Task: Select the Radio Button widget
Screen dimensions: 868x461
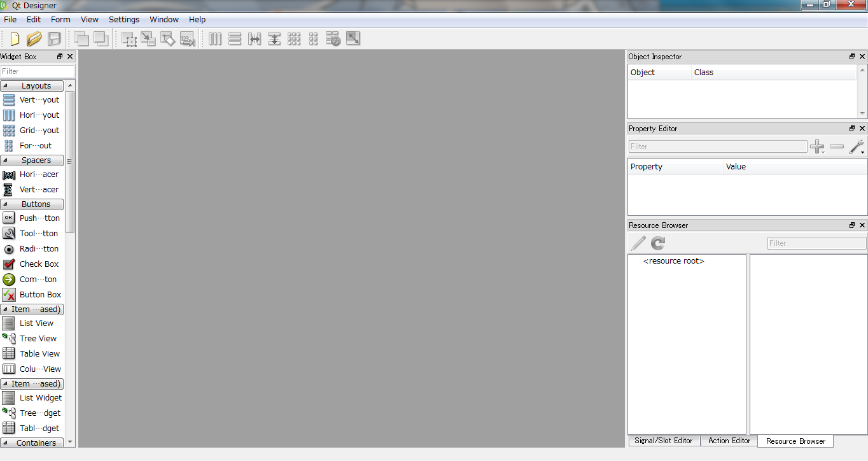Action: tap(32, 248)
